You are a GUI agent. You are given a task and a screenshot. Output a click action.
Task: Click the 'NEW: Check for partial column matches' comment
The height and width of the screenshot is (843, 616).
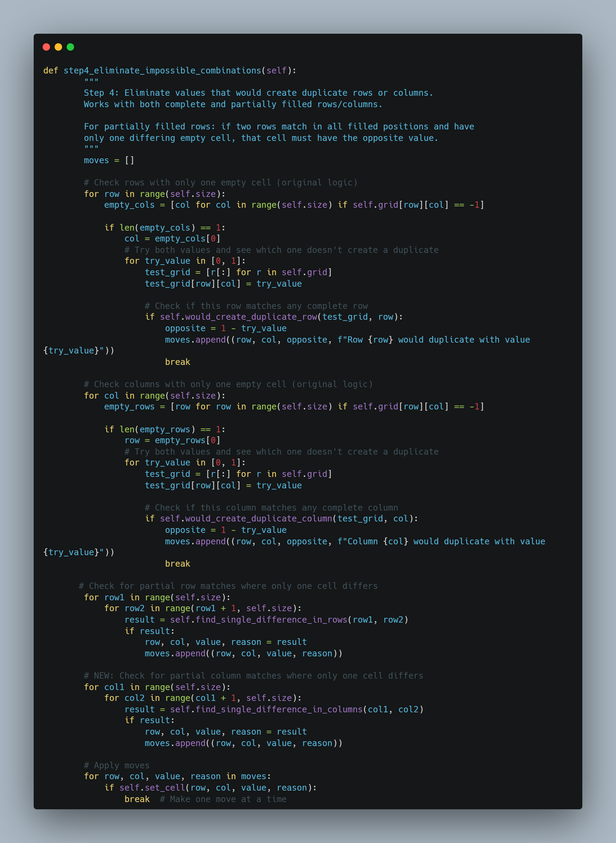[254, 675]
